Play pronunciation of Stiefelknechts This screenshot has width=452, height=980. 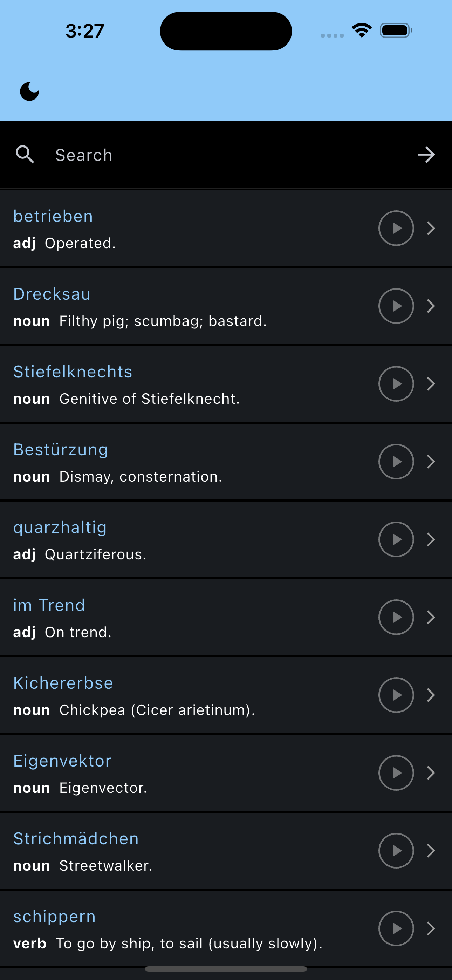(x=396, y=384)
